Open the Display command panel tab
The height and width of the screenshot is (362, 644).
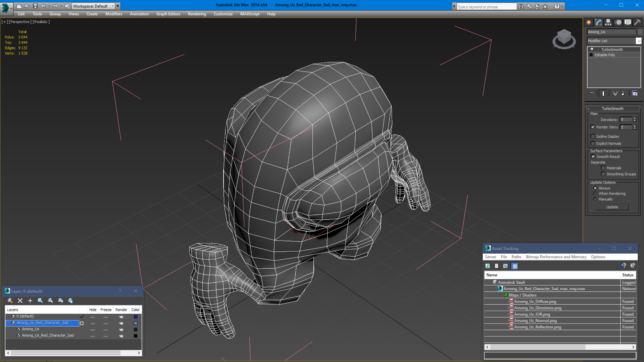(628, 23)
